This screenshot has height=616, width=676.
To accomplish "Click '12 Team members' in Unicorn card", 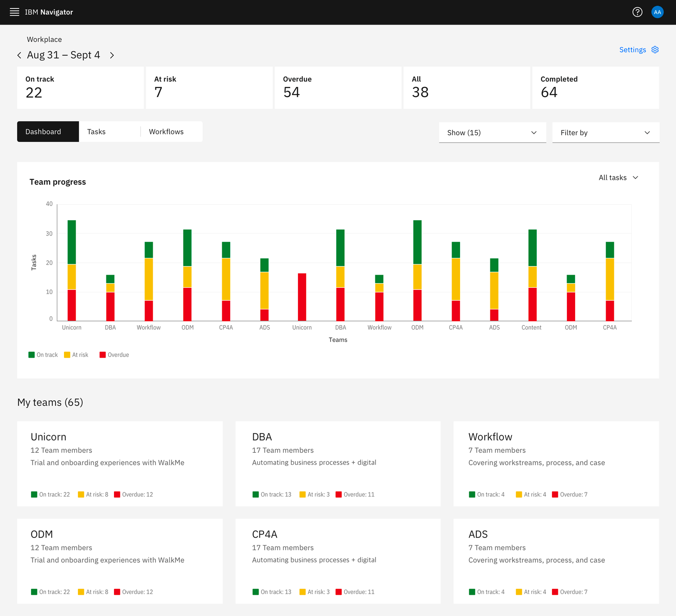I will tap(61, 450).
